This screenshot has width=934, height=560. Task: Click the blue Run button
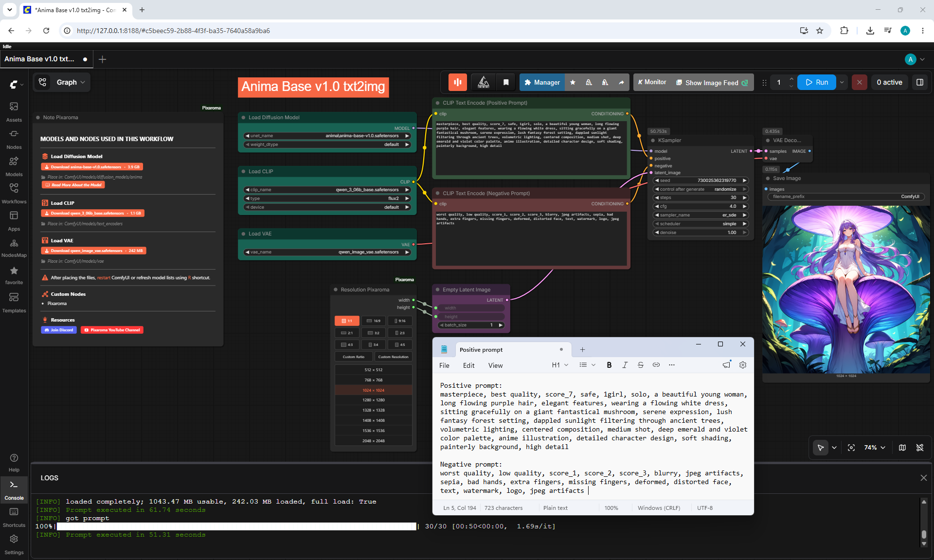point(816,82)
